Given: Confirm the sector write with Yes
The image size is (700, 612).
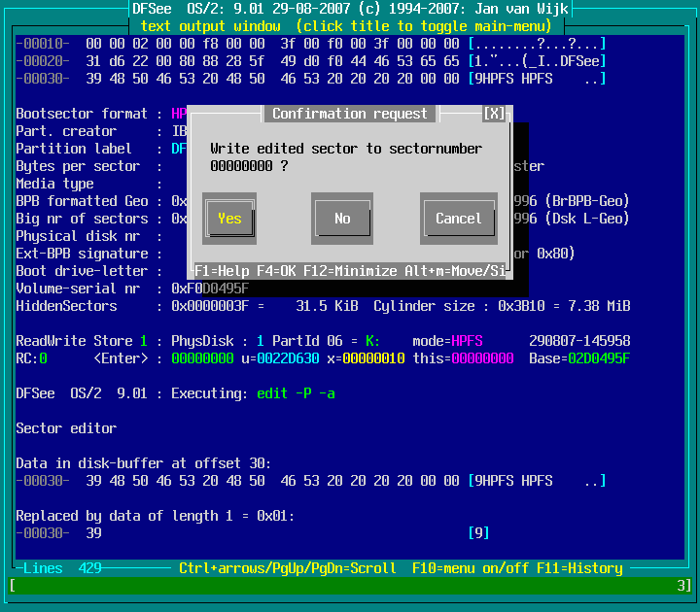Looking at the screenshot, I should 229,219.
